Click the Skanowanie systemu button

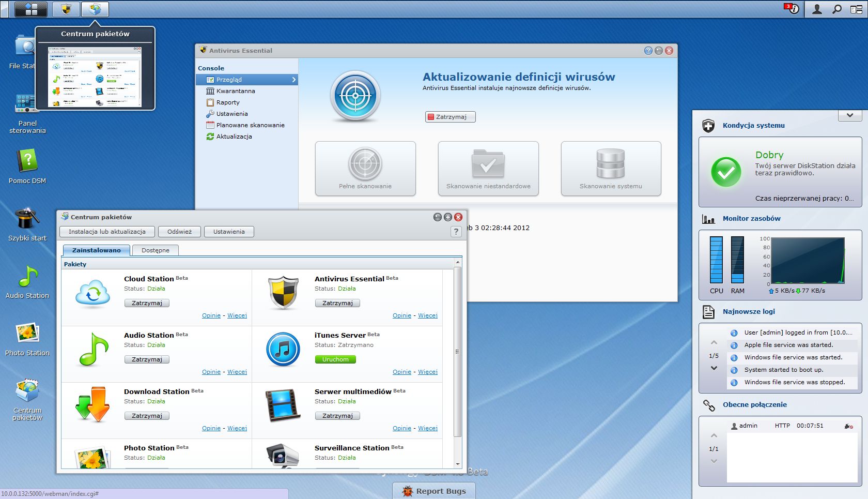pyautogui.click(x=611, y=169)
